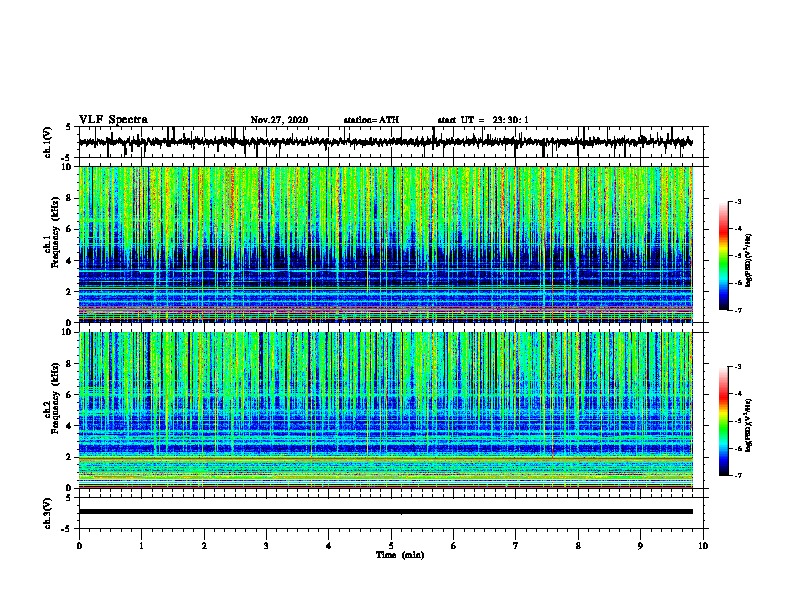The image size is (792, 612).
Task: Click time axis tick label '10'
Action: click(x=703, y=546)
